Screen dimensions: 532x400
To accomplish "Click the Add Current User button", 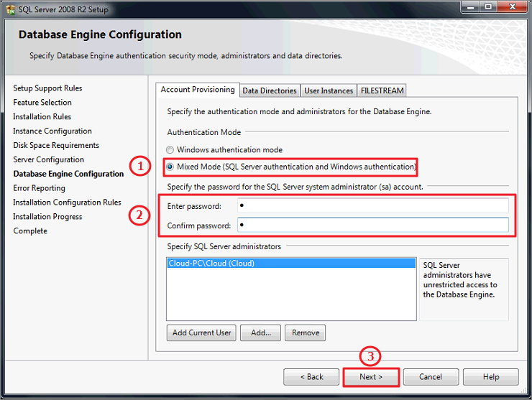I will (201, 332).
